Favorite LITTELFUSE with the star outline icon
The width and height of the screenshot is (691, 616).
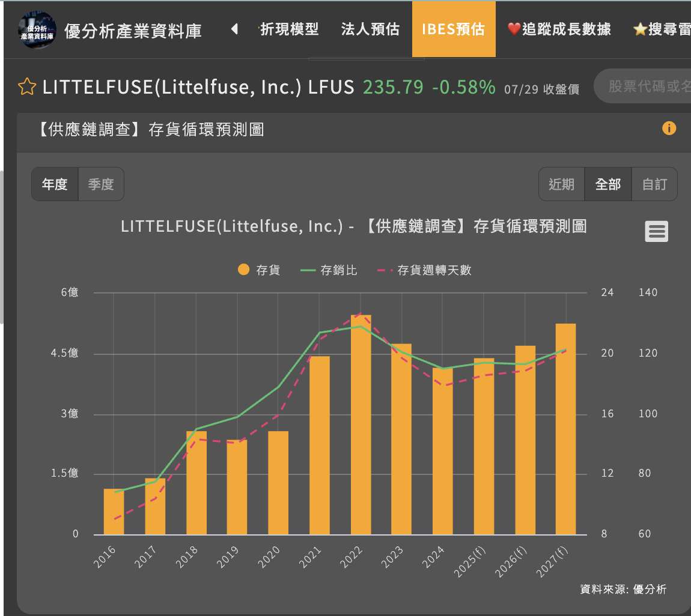[27, 86]
